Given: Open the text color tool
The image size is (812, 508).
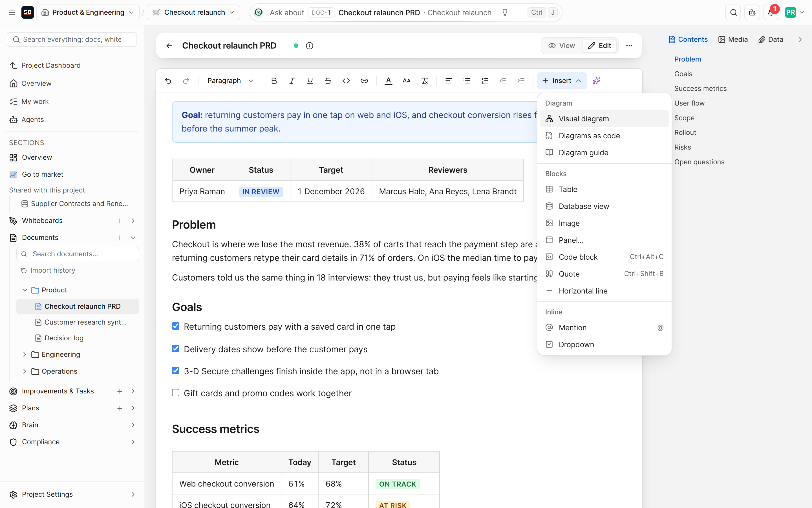Looking at the screenshot, I should click(388, 81).
